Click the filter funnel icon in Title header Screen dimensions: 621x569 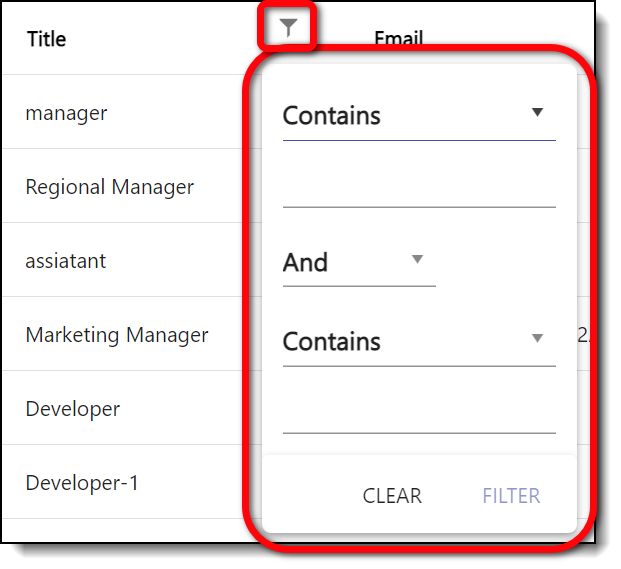(288, 29)
